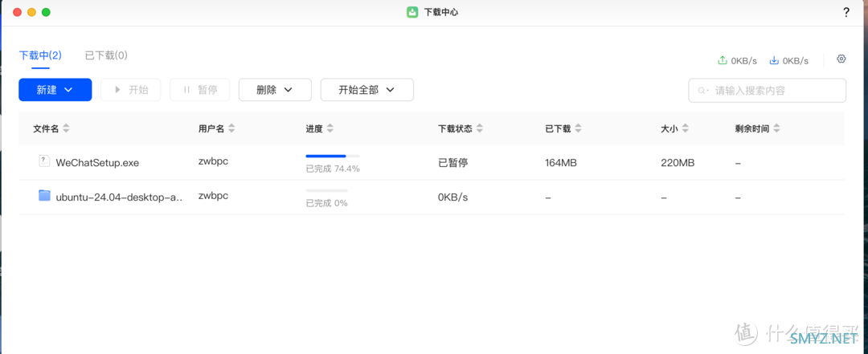Click the help question mark icon
Image resolution: width=868 pixels, height=354 pixels.
[x=845, y=12]
